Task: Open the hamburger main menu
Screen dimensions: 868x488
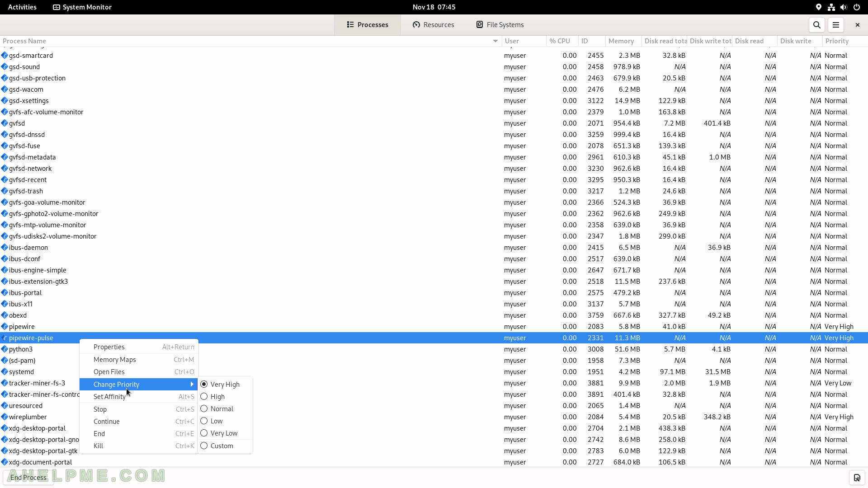Action: coord(836,25)
